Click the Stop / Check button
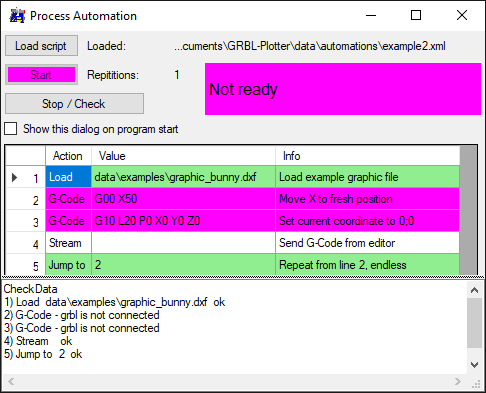This screenshot has height=393, width=486. (x=74, y=104)
